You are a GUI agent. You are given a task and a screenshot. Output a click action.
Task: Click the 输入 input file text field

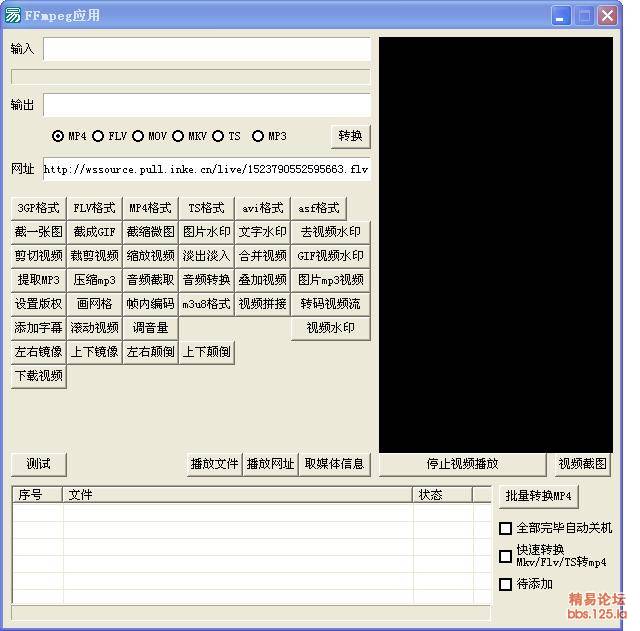206,49
